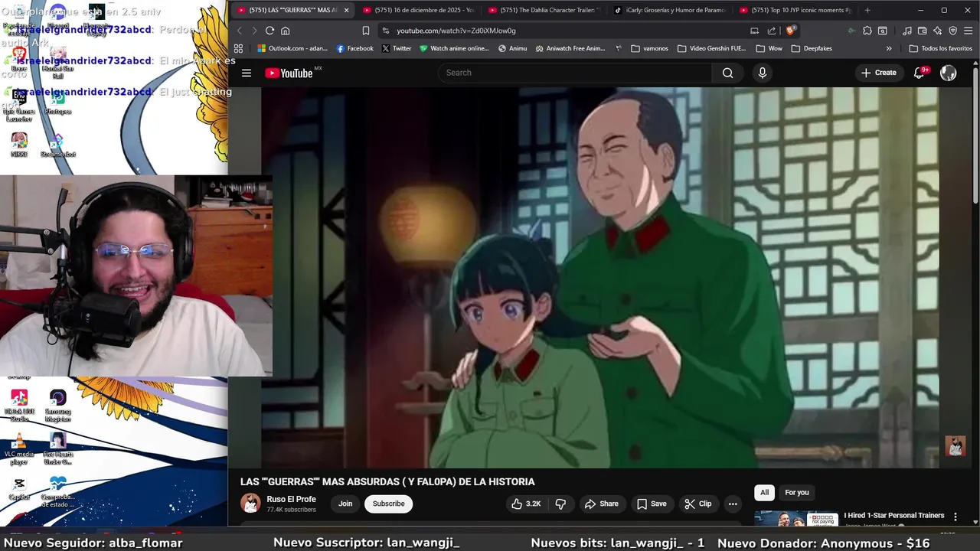Open Aniwatch Free Anime bookmark
The width and height of the screenshot is (980, 551).
click(x=570, y=48)
